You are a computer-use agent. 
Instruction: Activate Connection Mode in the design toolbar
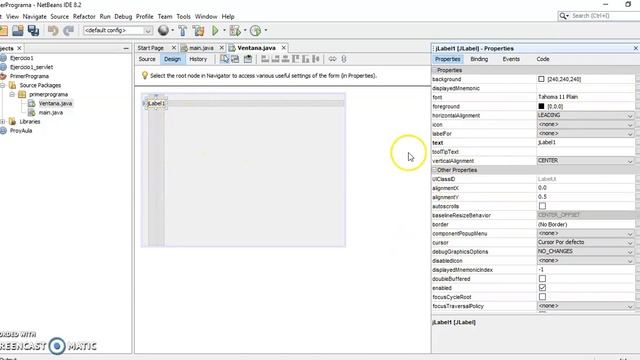(x=235, y=59)
